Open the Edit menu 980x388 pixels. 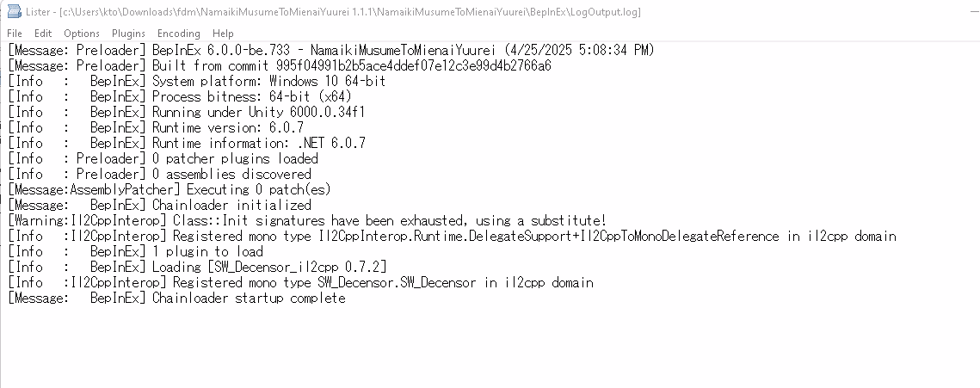point(43,34)
